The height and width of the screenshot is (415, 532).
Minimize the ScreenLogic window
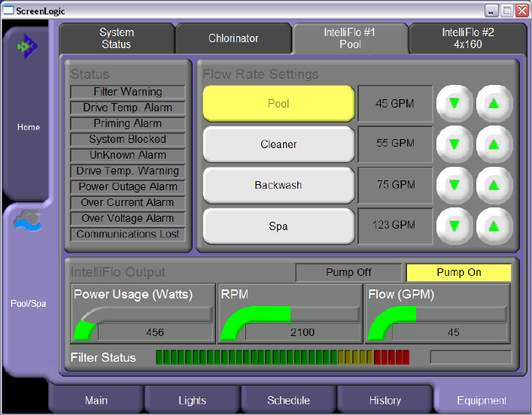point(491,11)
